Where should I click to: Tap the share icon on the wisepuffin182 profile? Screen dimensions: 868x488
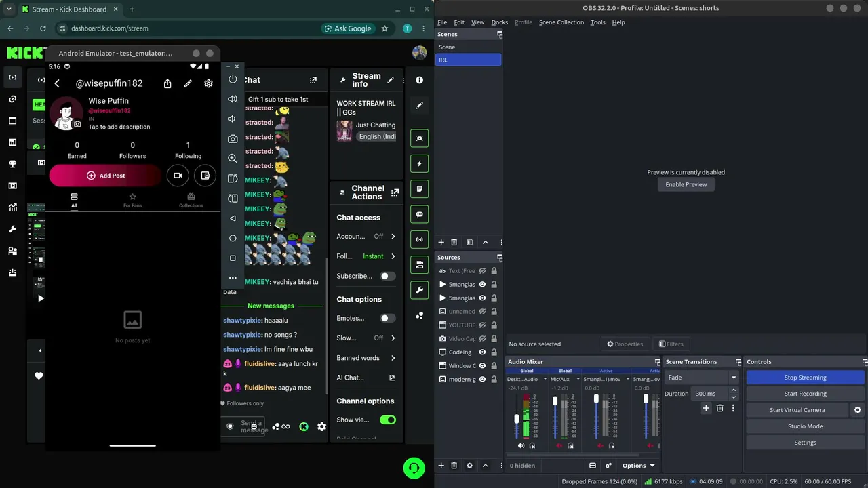(167, 83)
